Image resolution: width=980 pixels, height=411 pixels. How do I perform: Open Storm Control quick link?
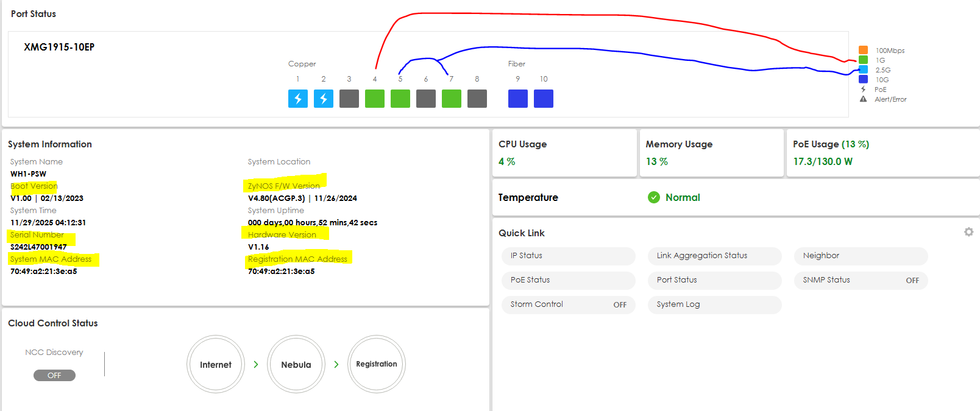pos(568,304)
